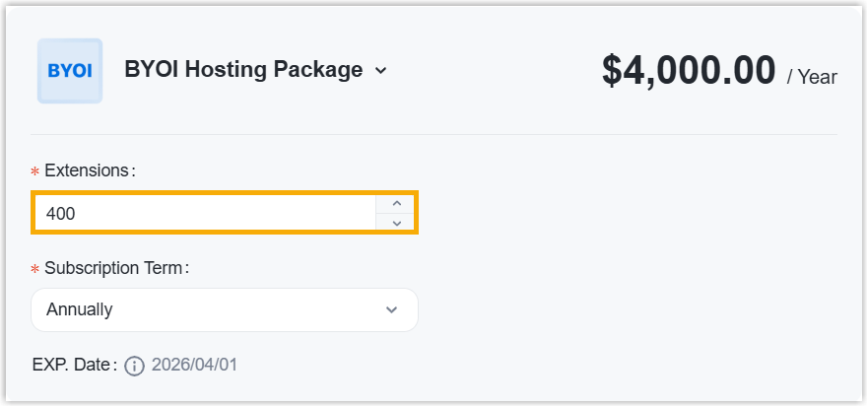
Task: Click the red asterisk before Extensions
Action: point(35,171)
